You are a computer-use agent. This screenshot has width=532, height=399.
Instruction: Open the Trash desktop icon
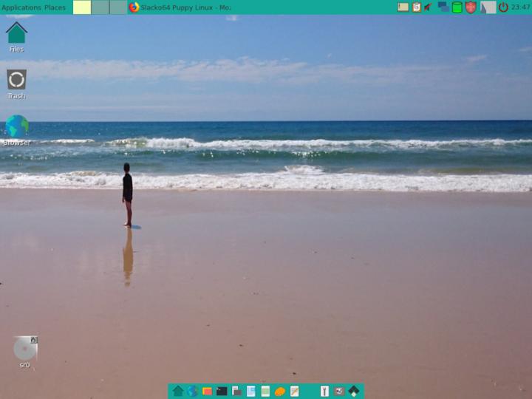[x=16, y=80]
